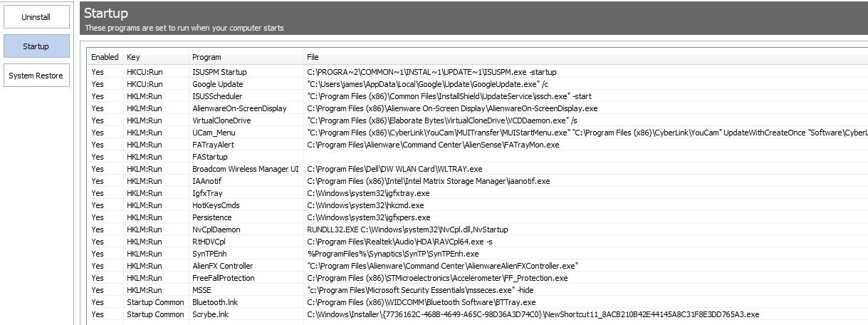Select the VirtualCloneDrive startup entry
868x325 pixels.
pos(478,120)
